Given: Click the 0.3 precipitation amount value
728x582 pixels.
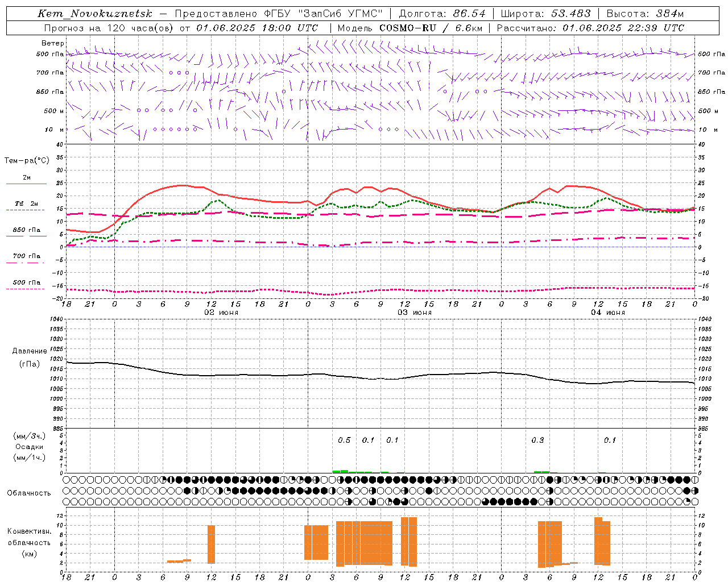Looking at the screenshot, I should [537, 440].
